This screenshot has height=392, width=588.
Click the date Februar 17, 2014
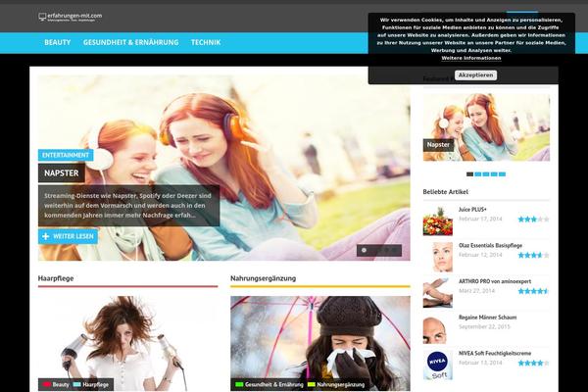(x=480, y=220)
